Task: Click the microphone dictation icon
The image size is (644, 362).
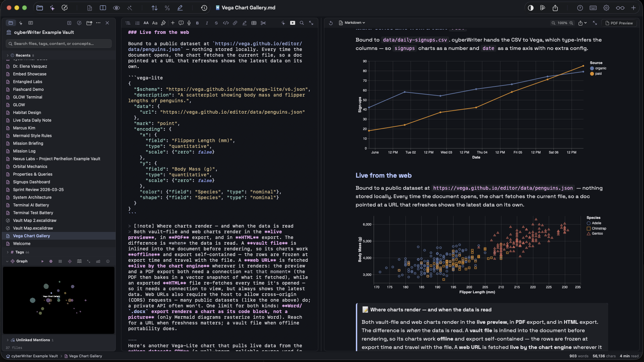Action: 189,23
